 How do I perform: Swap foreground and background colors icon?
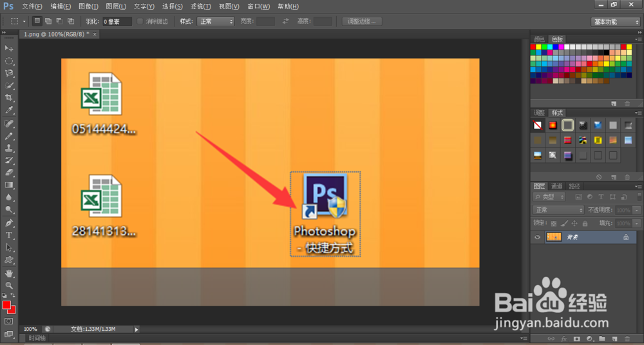tap(13, 295)
